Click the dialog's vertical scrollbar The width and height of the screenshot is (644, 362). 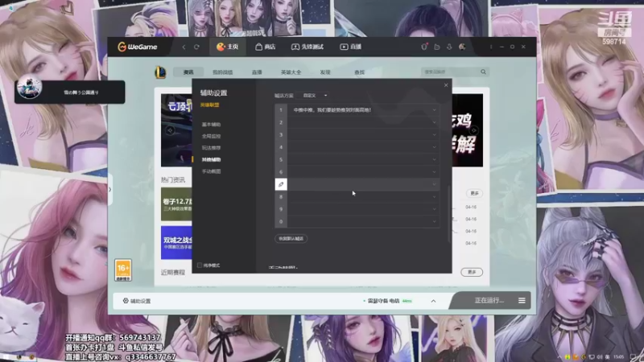coord(449,213)
